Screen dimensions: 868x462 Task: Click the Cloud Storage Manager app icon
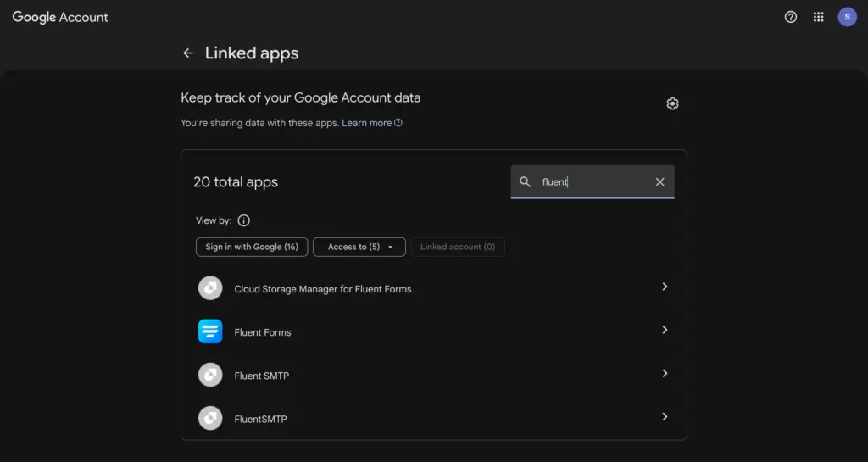210,288
